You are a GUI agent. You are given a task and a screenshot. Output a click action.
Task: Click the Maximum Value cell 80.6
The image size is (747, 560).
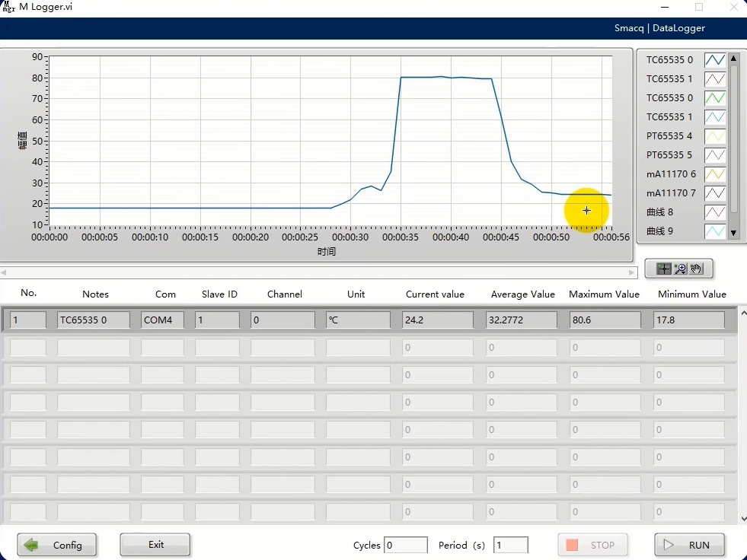pyautogui.click(x=605, y=320)
